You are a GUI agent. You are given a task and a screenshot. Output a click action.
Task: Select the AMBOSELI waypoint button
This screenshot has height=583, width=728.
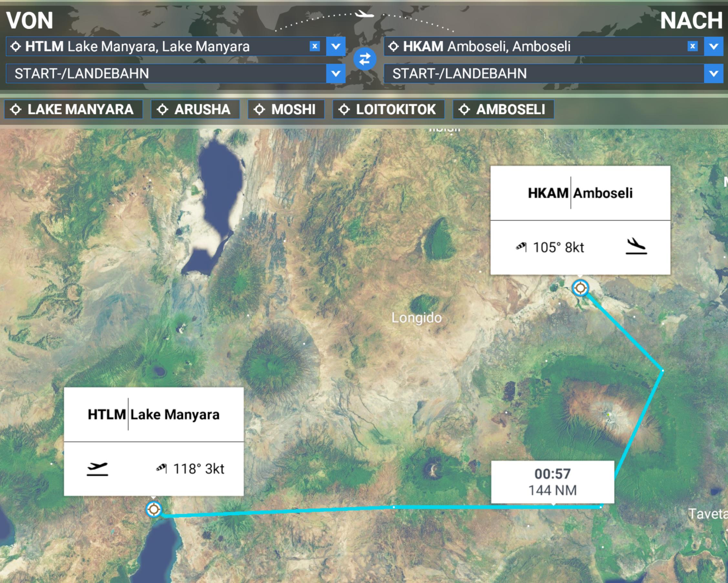pos(503,109)
